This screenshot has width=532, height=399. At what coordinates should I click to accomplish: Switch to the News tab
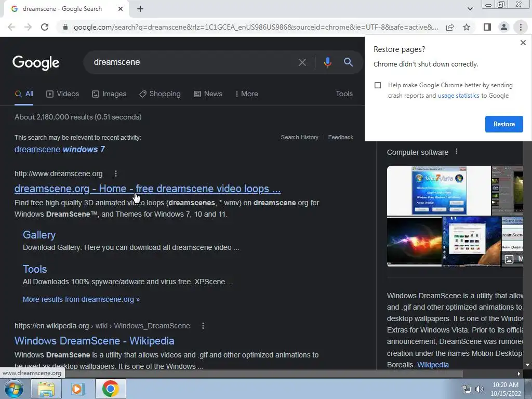point(208,94)
